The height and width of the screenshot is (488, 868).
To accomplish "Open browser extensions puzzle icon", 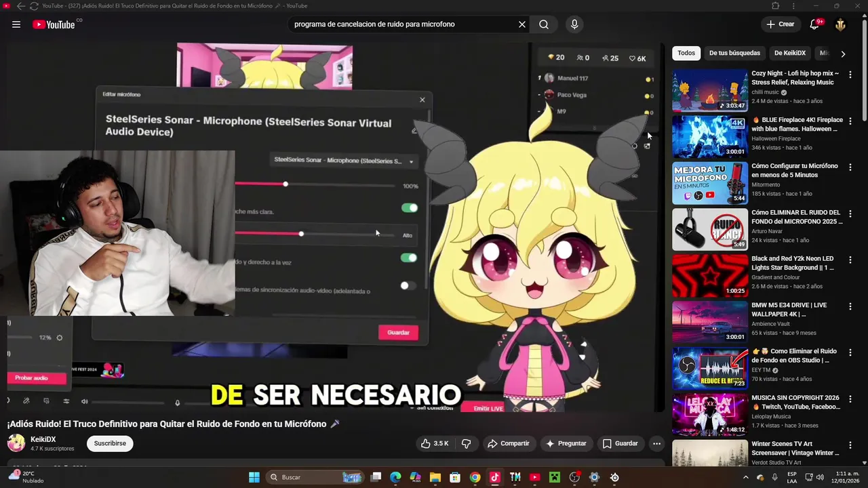I will pyautogui.click(x=776, y=6).
